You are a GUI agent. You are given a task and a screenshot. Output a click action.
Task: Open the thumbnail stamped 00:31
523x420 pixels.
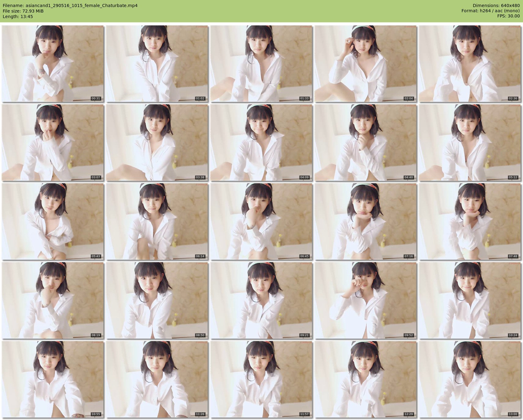(53, 63)
